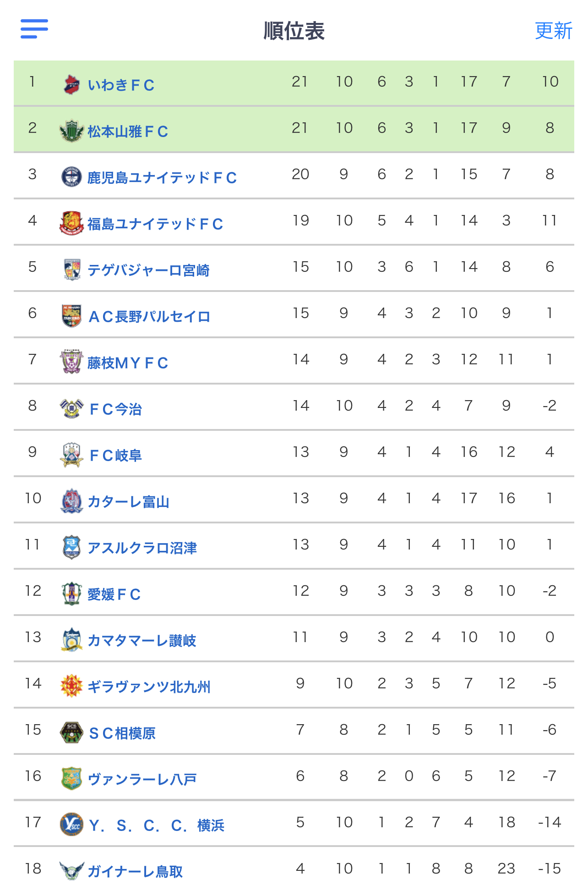Open the 愛媛FC team link
Screen dimensions: 588x891
(114, 594)
